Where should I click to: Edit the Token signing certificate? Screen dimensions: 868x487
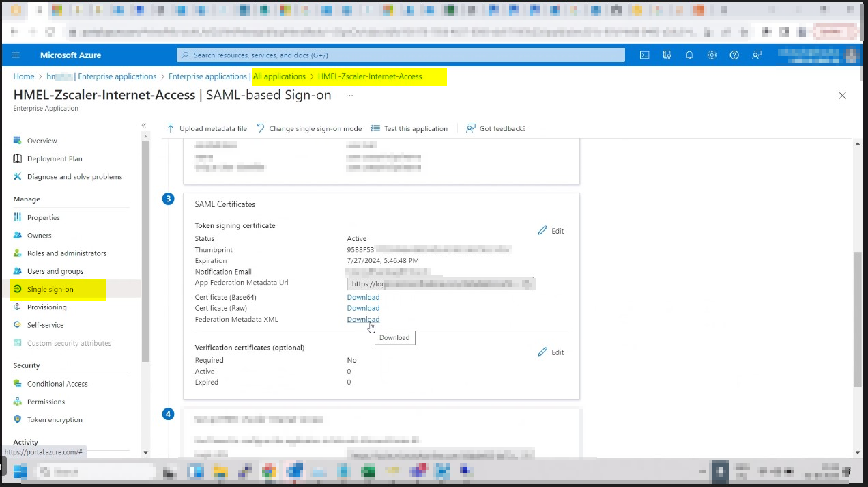click(x=551, y=231)
